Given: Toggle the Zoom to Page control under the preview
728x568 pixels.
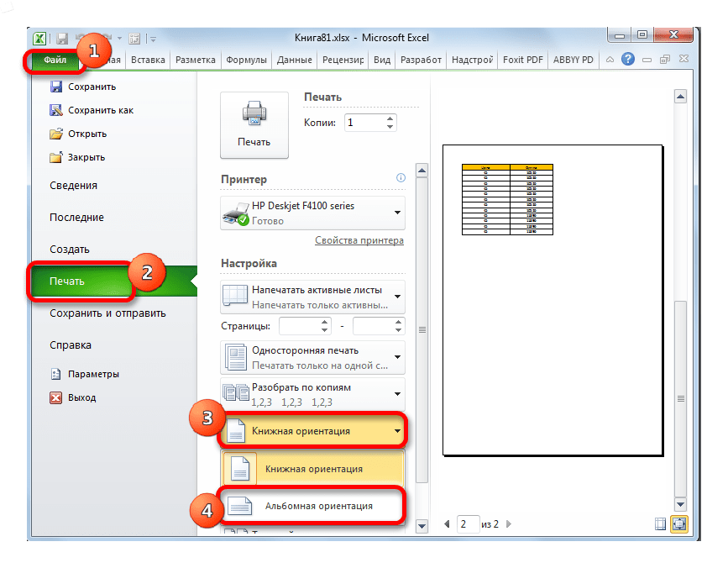Looking at the screenshot, I should click(x=680, y=523).
